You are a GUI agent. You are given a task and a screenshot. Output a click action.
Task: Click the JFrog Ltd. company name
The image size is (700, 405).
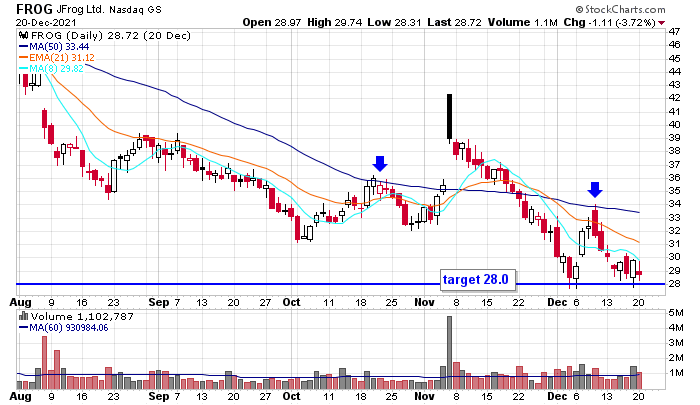coord(80,9)
